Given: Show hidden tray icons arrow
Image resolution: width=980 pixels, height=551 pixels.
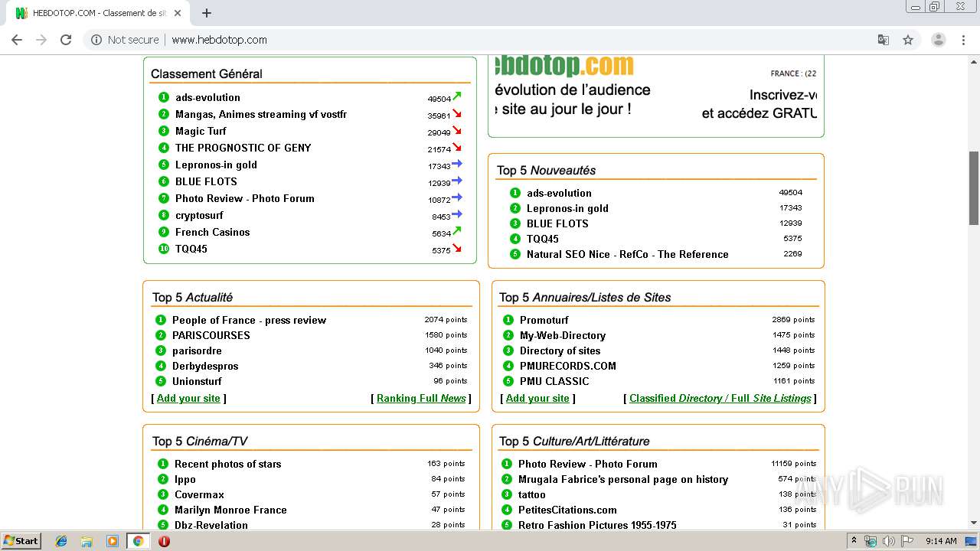Looking at the screenshot, I should pos(854,540).
